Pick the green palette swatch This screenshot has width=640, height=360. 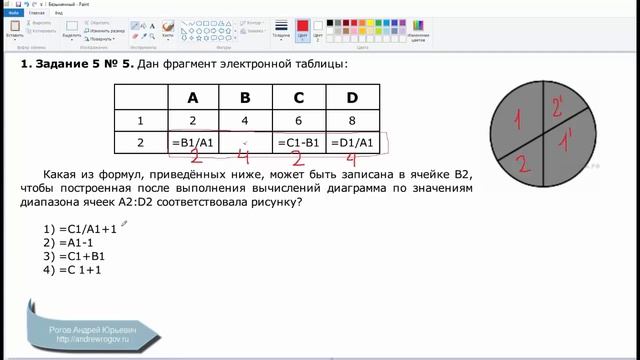click(x=378, y=23)
